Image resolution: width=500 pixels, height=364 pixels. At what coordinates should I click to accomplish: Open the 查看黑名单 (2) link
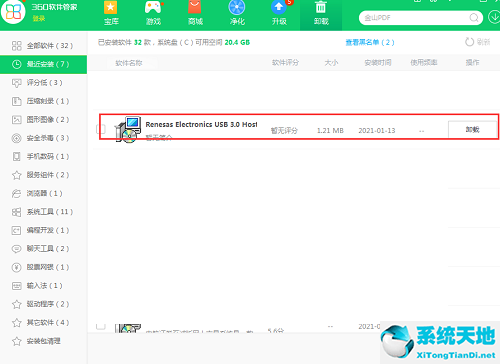[370, 42]
